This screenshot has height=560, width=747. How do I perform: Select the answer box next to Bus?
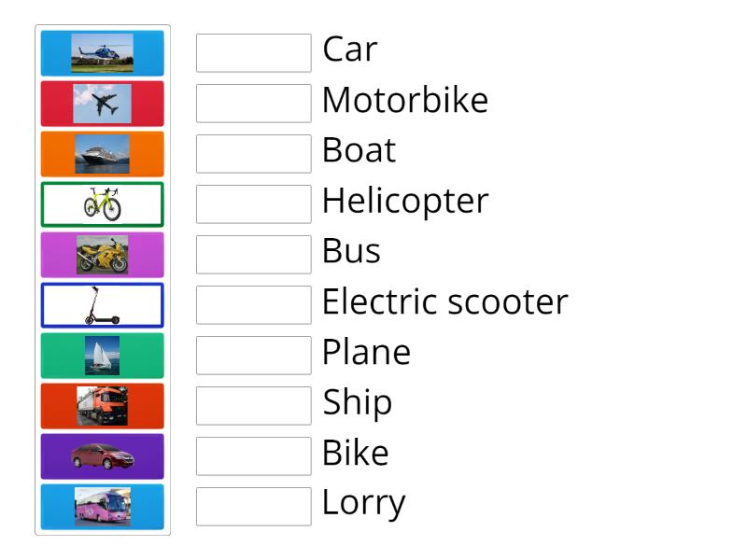click(x=253, y=254)
